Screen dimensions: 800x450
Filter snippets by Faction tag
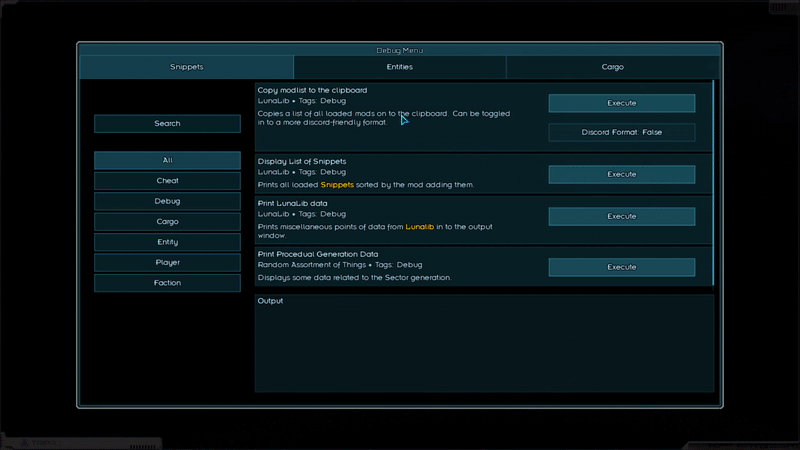[x=167, y=283]
